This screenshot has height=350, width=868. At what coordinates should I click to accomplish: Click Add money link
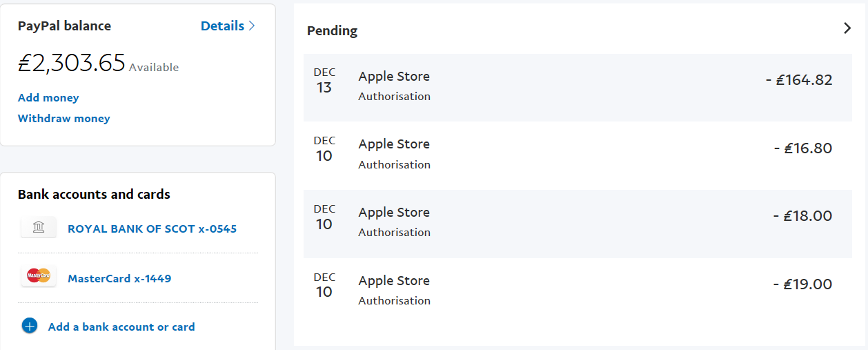[48, 97]
